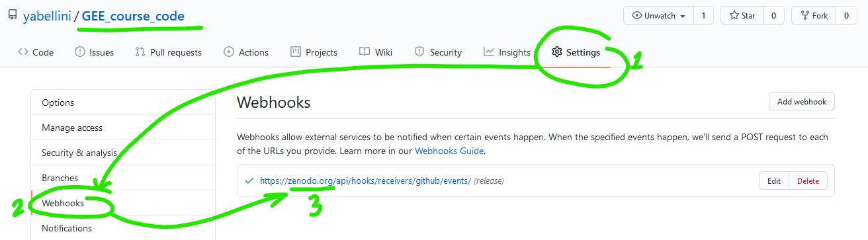The height and width of the screenshot is (240, 868).
Task: Go to Pull requests tab
Action: [168, 52]
